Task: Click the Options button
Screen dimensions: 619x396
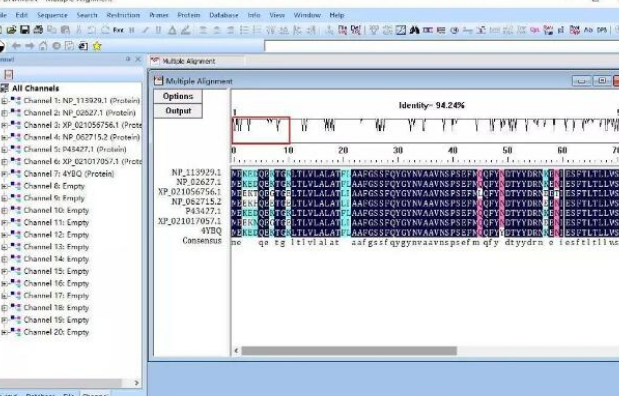Action: [178, 96]
